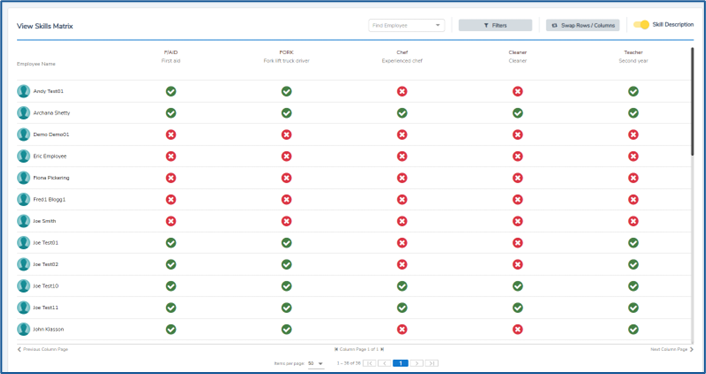Click Joe Test10's Cleaner green check icon
This screenshot has height=374, width=706.
point(518,286)
